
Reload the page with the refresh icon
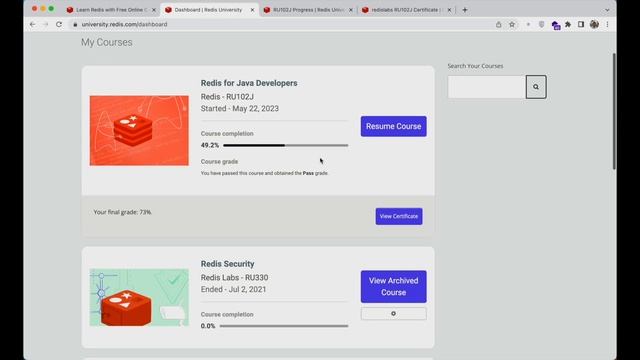(x=59, y=24)
